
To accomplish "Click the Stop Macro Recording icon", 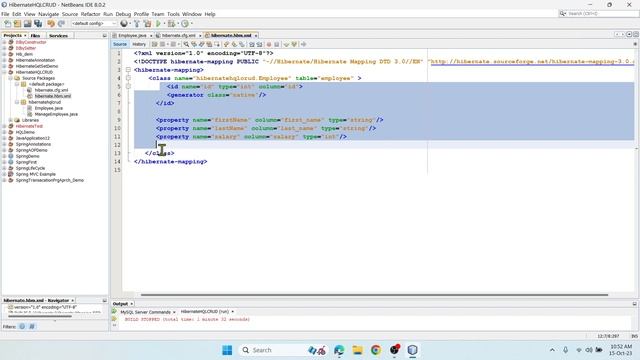I will [276, 44].
